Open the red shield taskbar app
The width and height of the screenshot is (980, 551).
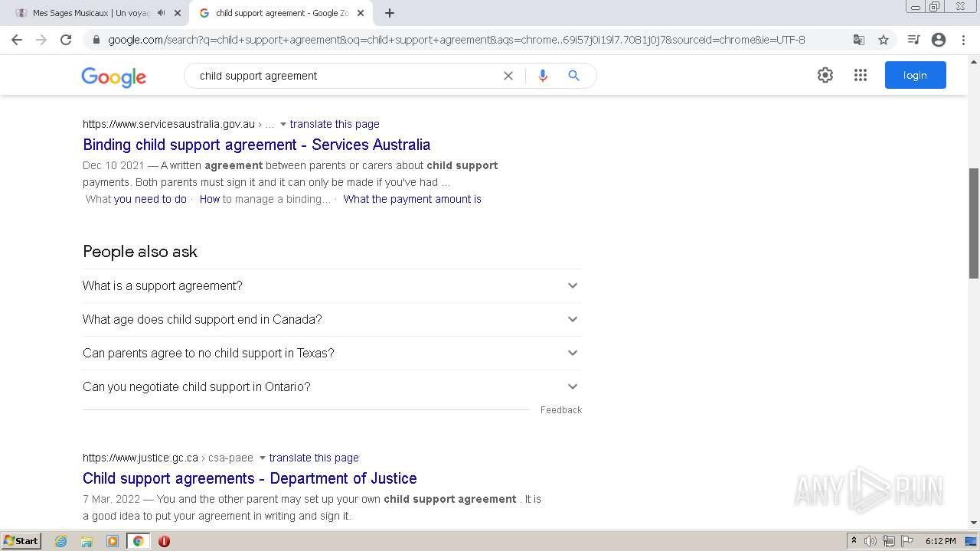164,541
